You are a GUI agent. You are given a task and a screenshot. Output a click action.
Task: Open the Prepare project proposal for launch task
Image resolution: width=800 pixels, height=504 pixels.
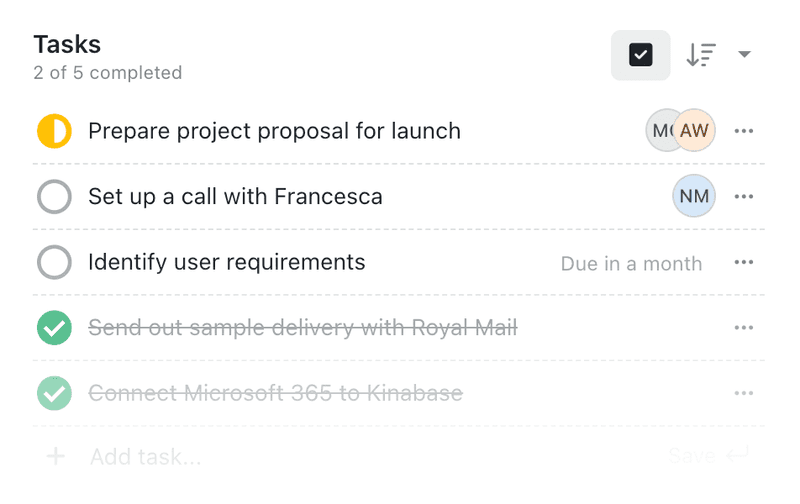tap(274, 131)
